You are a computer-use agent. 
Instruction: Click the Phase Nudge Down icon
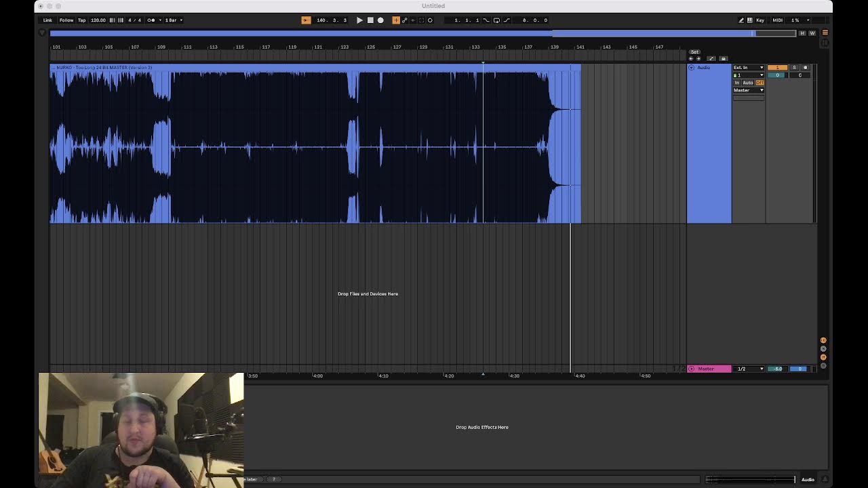click(x=112, y=20)
